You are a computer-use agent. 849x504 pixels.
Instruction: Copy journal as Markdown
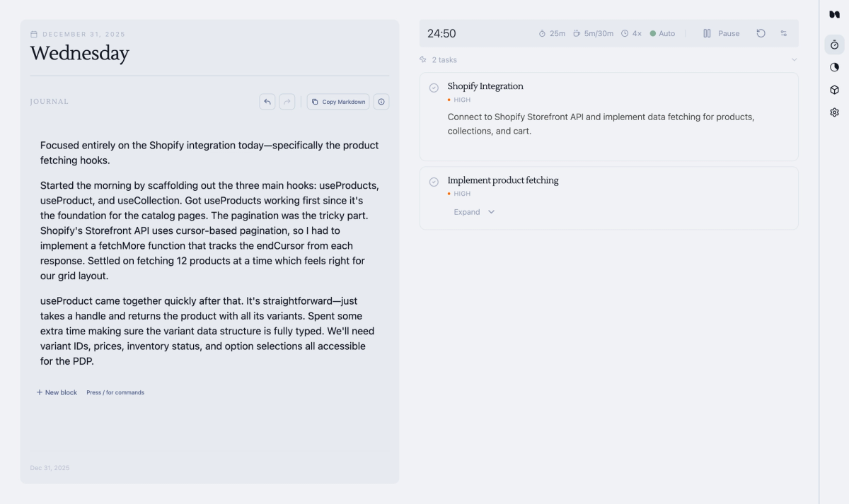(x=338, y=102)
